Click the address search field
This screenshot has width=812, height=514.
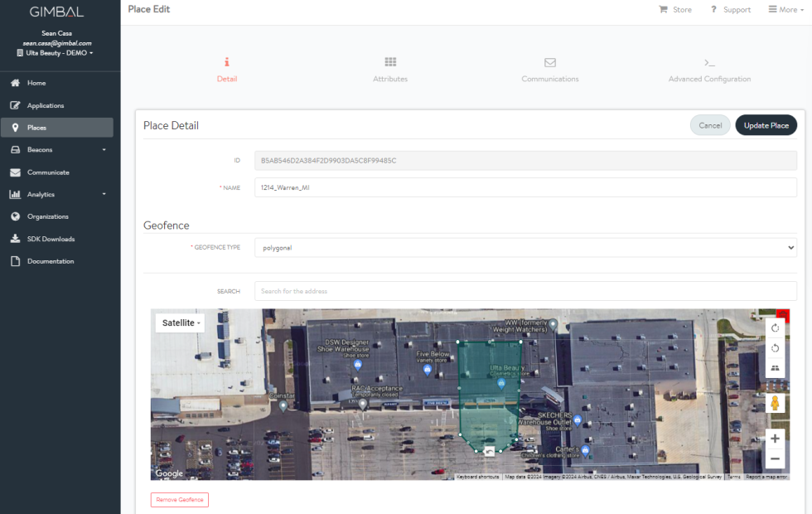[525, 291]
